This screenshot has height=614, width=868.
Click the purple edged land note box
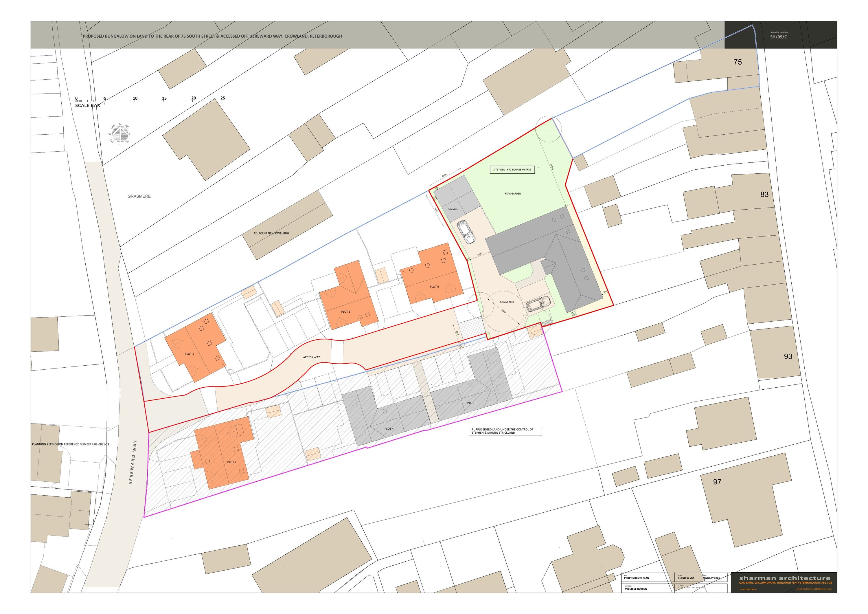pos(506,431)
